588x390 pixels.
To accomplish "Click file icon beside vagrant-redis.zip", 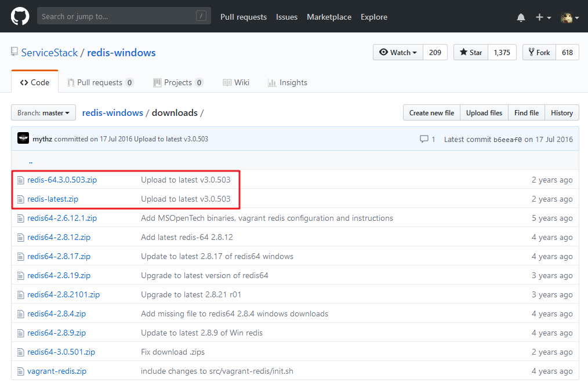I will click(21, 371).
